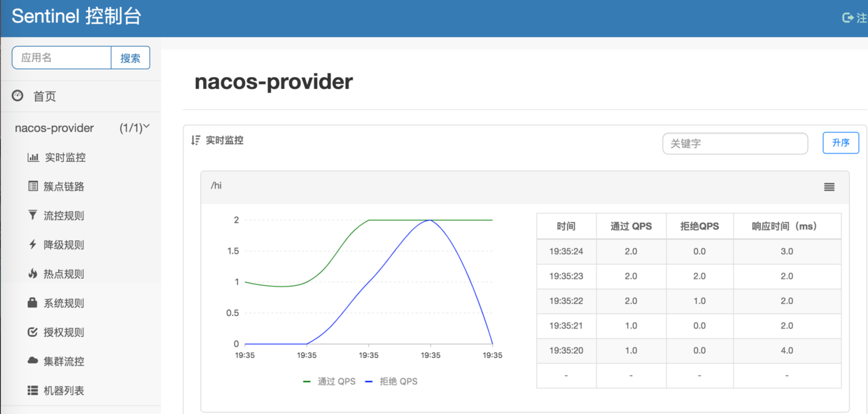Open the /hi chart hamburger menu
Screen dimensions: 868x414
coord(829,187)
